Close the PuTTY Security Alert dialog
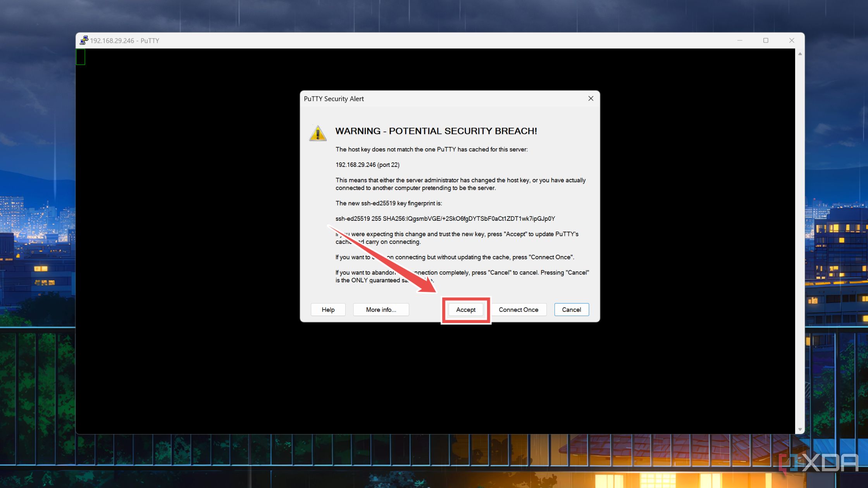The height and width of the screenshot is (488, 868). pos(591,98)
